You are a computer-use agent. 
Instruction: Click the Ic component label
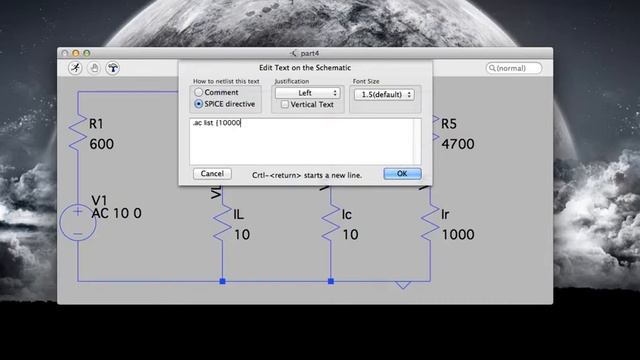coord(347,215)
